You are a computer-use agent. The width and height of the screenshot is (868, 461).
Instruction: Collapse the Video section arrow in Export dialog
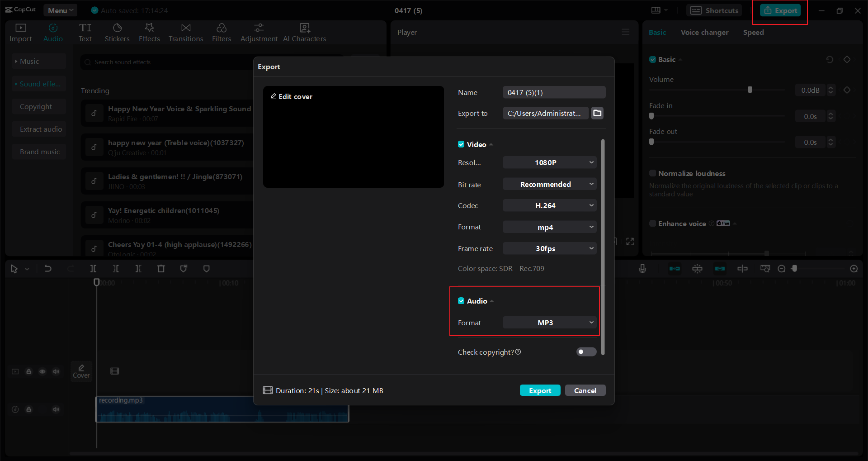click(491, 145)
